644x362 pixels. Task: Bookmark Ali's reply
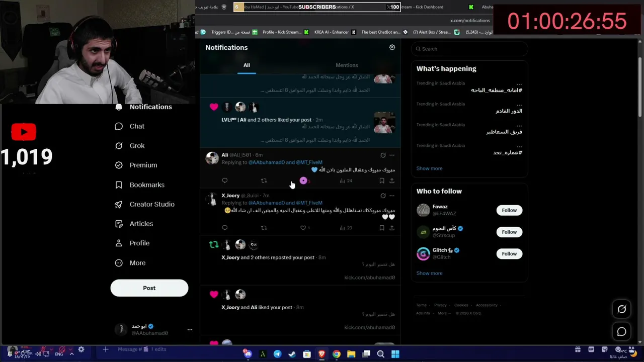[382, 180]
